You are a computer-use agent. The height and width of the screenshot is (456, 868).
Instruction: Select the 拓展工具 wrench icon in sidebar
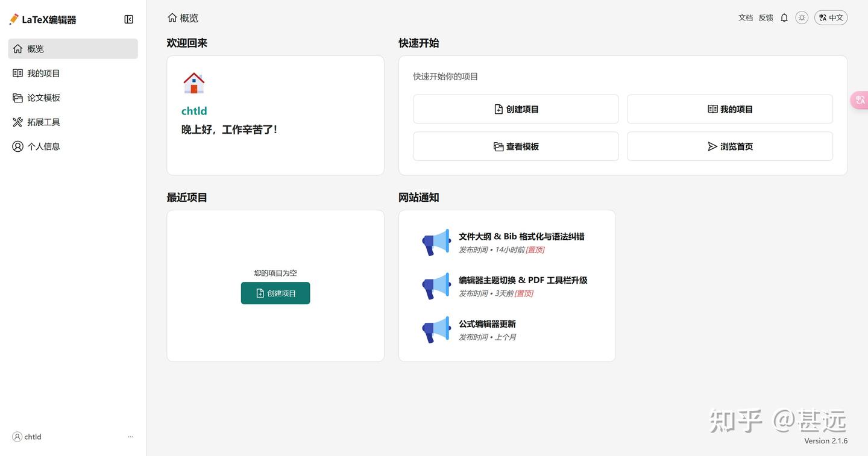[x=17, y=122]
